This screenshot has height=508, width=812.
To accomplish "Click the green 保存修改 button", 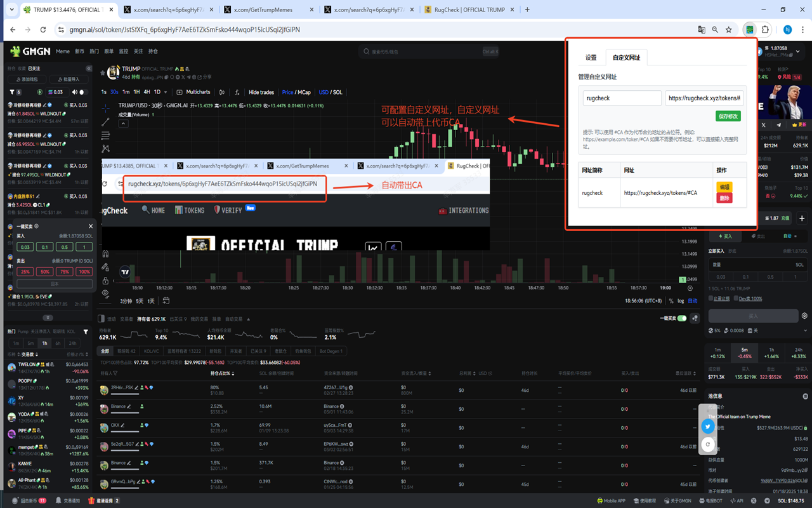I will click(x=728, y=116).
